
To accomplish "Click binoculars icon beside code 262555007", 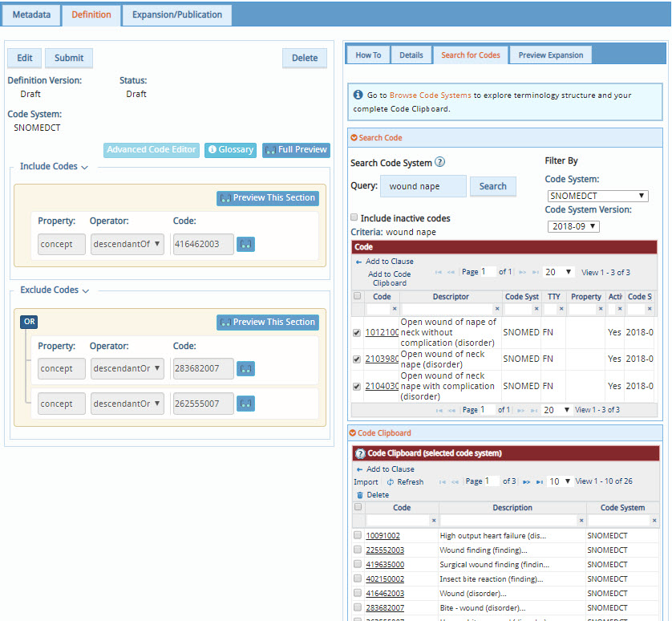I will 246,404.
